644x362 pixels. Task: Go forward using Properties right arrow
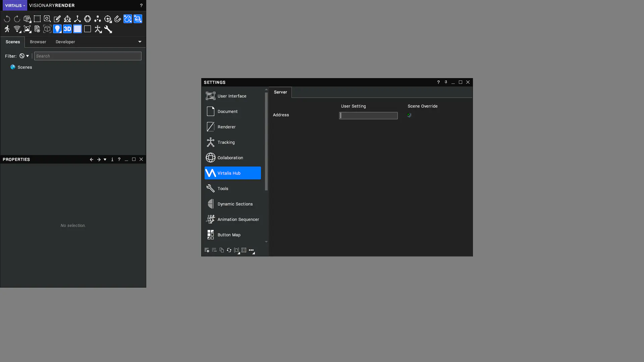pos(99,160)
